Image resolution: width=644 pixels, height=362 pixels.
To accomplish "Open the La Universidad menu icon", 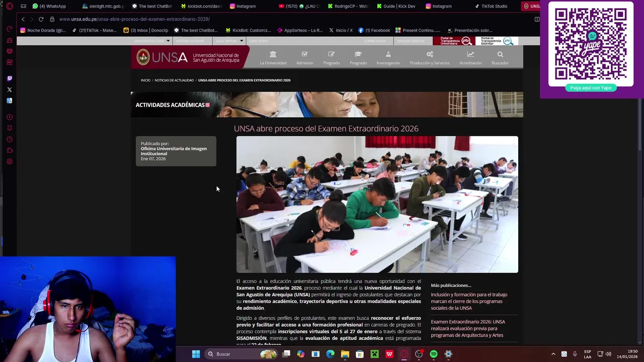I will tap(273, 54).
